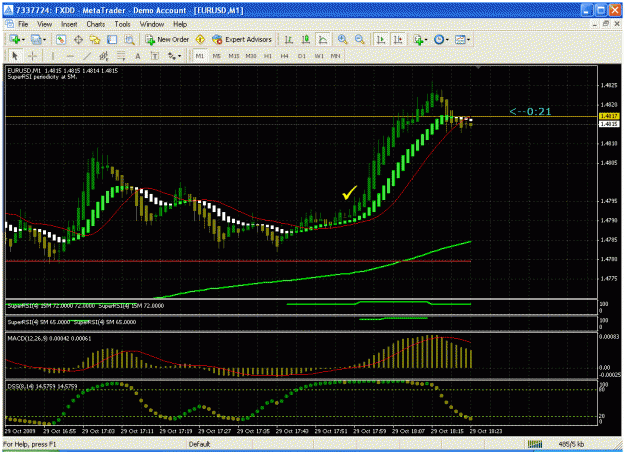Image resolution: width=625 pixels, height=452 pixels.
Task: Open the Arrows drawing tool
Action: [x=172, y=56]
